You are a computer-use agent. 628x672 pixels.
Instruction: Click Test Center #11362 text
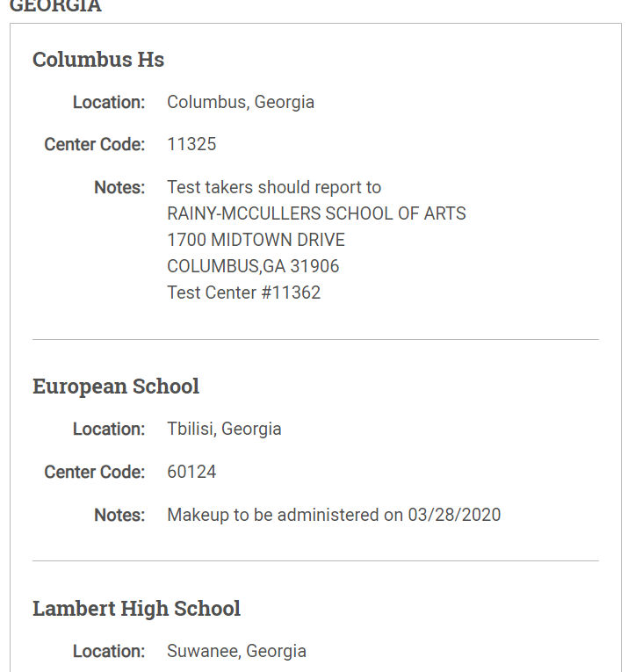243,293
